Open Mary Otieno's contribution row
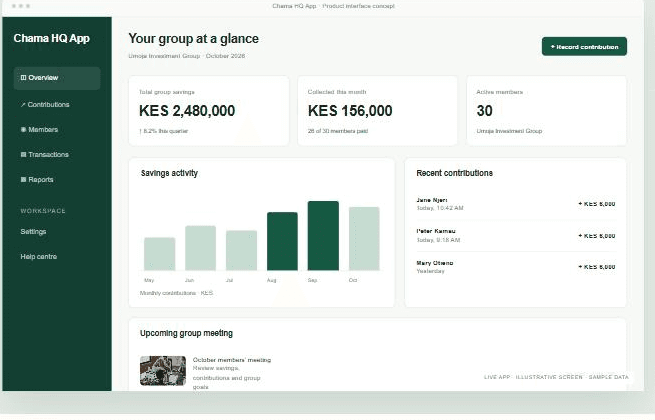Screen dimensions: 655x420 click(515, 267)
